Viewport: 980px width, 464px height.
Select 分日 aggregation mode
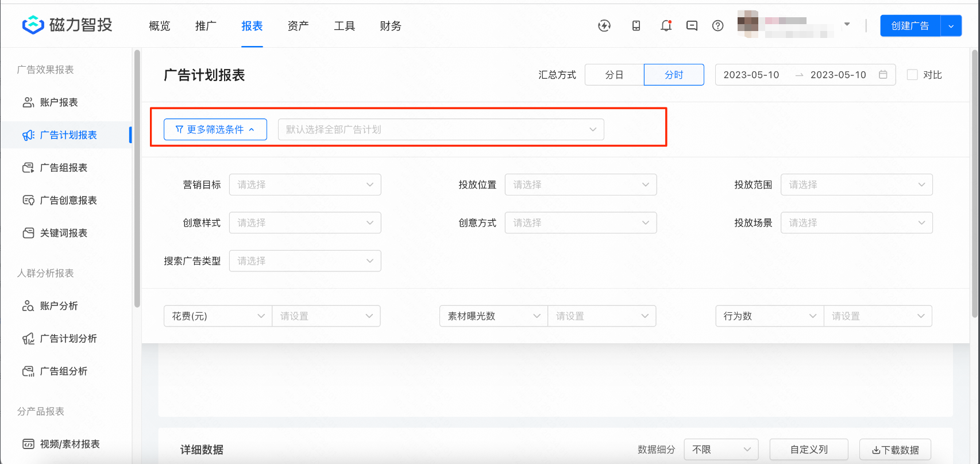(x=614, y=75)
